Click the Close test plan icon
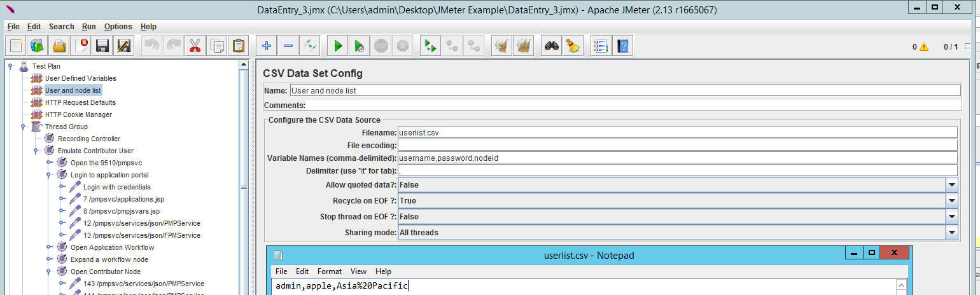The height and width of the screenshot is (295, 980). pyautogui.click(x=81, y=46)
